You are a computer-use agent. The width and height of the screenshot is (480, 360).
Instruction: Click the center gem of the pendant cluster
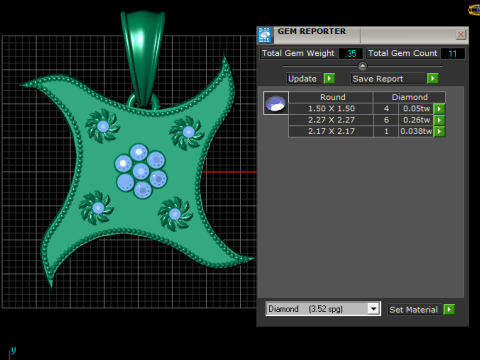click(141, 171)
